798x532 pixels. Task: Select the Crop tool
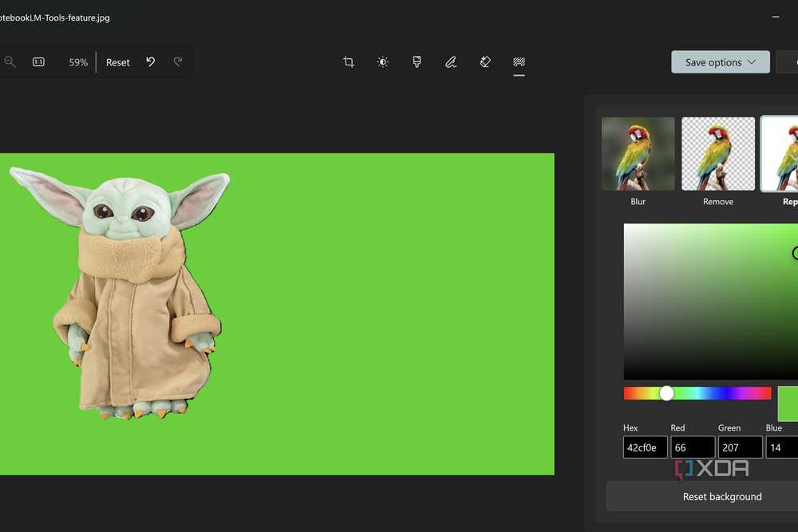coord(349,62)
